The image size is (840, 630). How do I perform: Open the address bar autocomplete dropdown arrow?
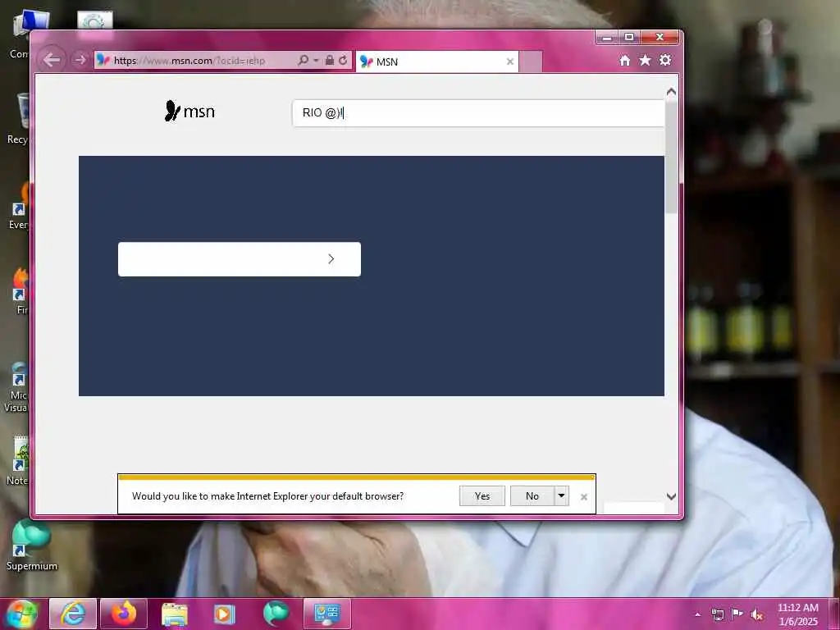[316, 61]
